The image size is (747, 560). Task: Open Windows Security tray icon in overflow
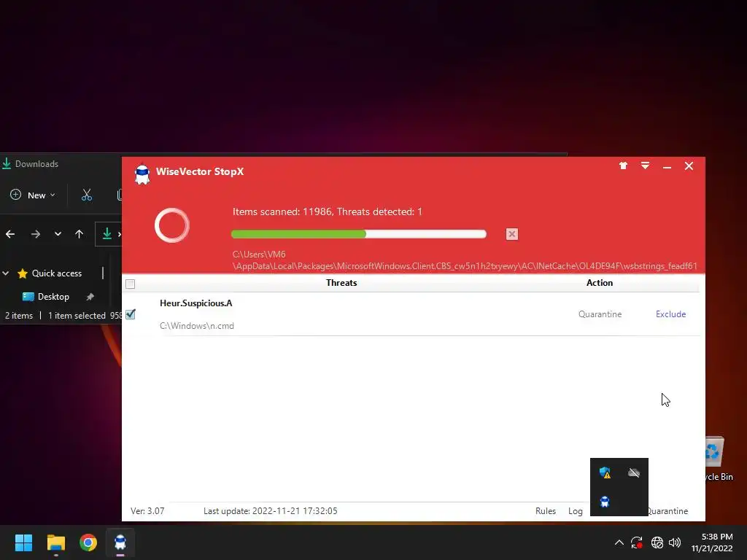[605, 472]
